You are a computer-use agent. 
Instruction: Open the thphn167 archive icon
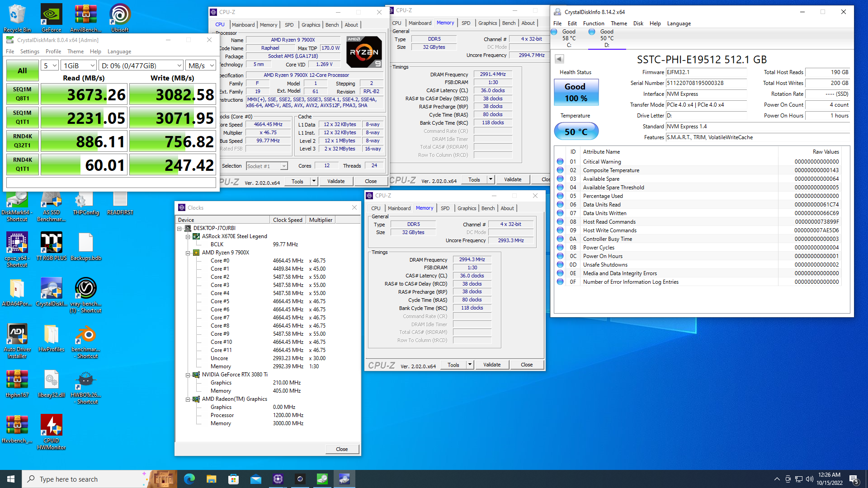click(17, 383)
